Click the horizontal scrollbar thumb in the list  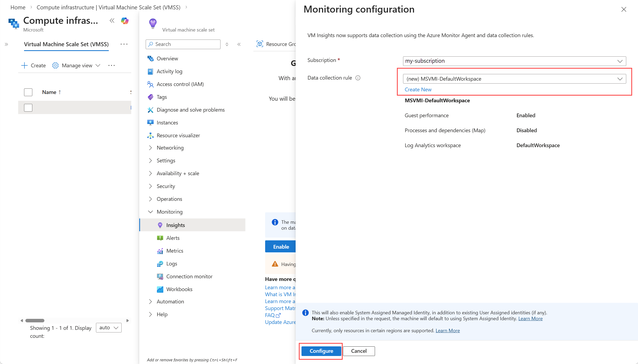tap(35, 320)
